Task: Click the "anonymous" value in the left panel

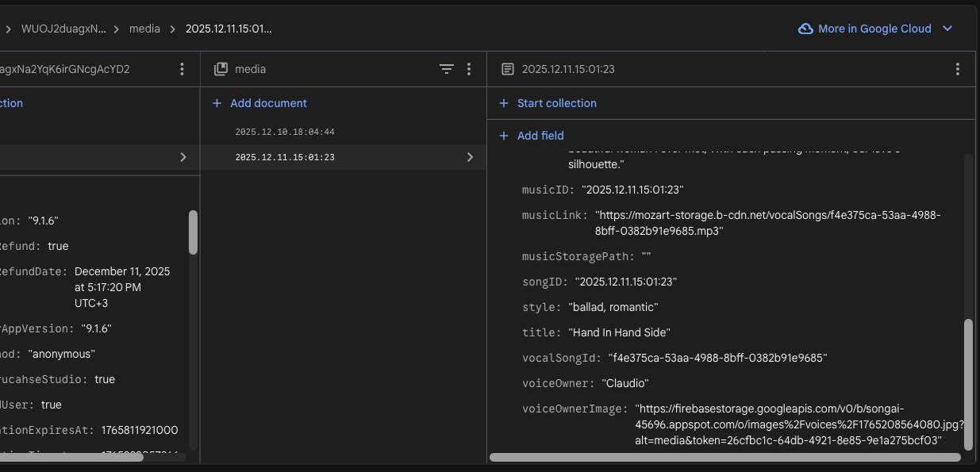Action: click(x=61, y=354)
